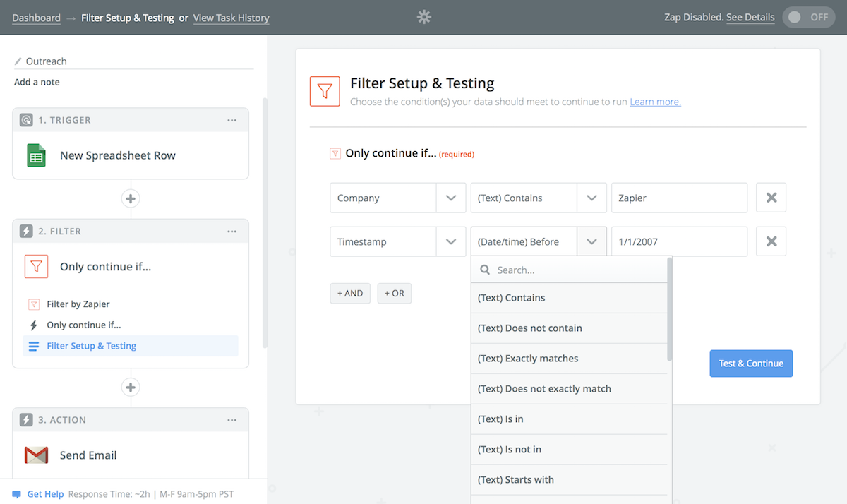The width and height of the screenshot is (847, 504).
Task: Select (Text) Does not contain option
Action: pyautogui.click(x=569, y=328)
